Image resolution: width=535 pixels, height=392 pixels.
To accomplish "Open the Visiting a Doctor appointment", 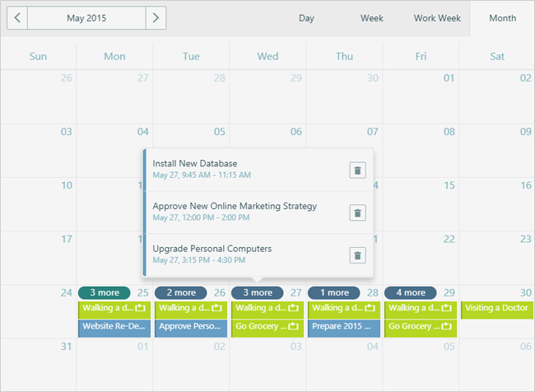I will click(496, 308).
